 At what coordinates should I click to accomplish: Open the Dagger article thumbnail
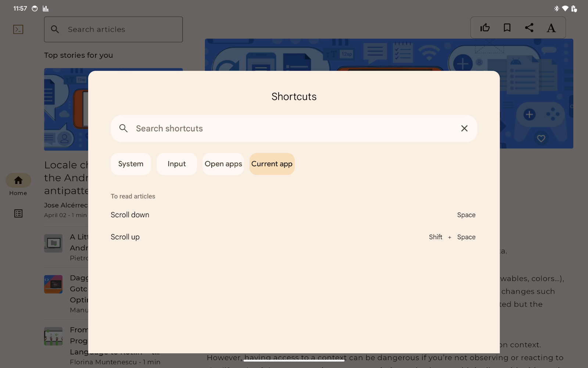pyautogui.click(x=53, y=284)
